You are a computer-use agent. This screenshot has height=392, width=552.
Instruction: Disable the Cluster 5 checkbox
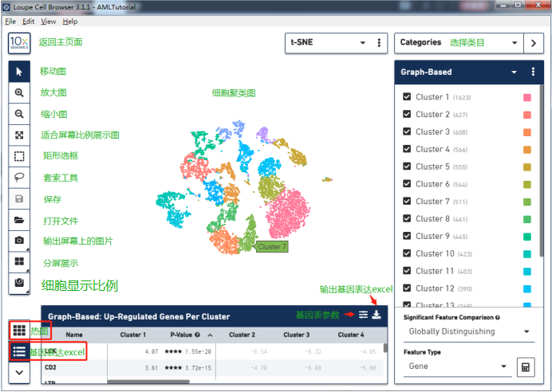click(x=407, y=167)
